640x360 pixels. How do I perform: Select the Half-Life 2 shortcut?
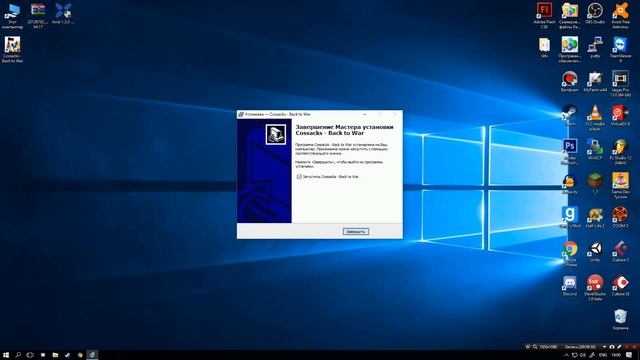click(595, 217)
